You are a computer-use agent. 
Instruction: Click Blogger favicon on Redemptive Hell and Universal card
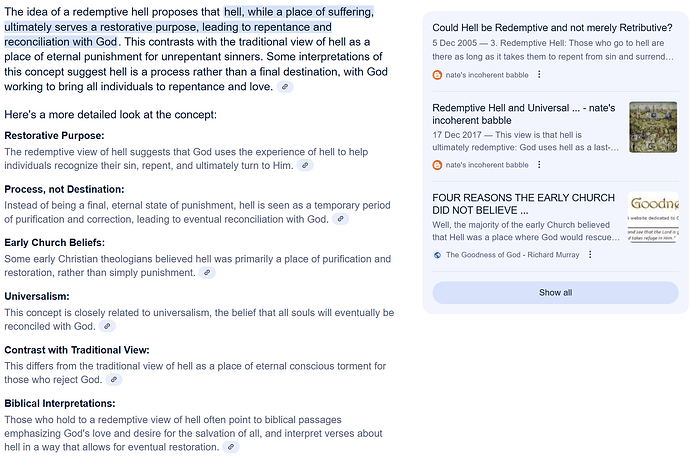click(438, 164)
